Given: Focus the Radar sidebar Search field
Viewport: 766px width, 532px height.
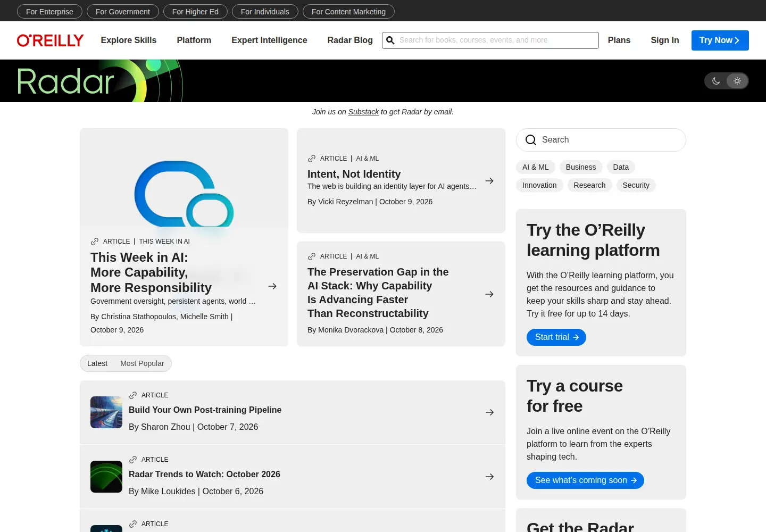Looking at the screenshot, I should tap(601, 140).
